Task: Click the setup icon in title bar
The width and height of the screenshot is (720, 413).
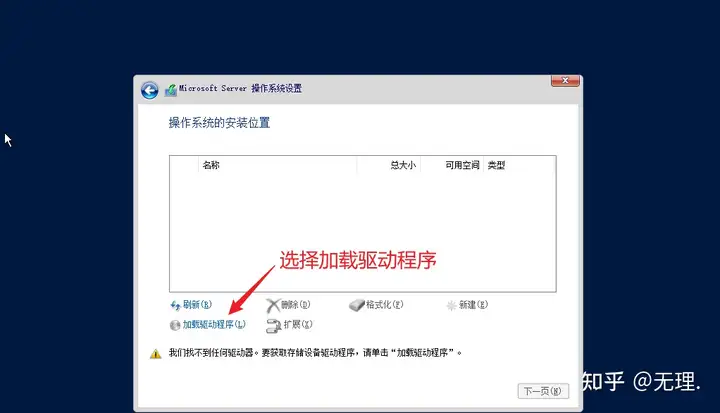Action: point(171,90)
